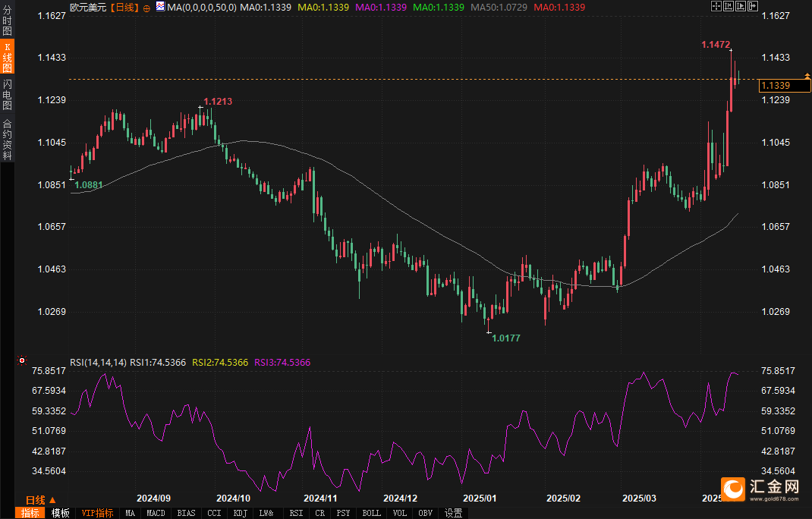Viewport: 812px width, 519px height.
Task: Click the left-axis RSI value 34.5604
Action: (x=49, y=471)
